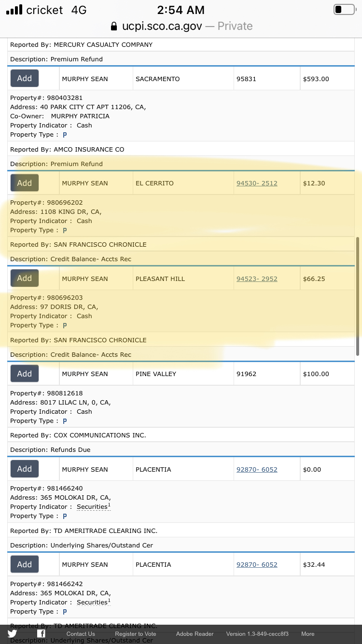Open zip code link 94523- 2952
This screenshot has width=362, height=644.
tap(257, 279)
